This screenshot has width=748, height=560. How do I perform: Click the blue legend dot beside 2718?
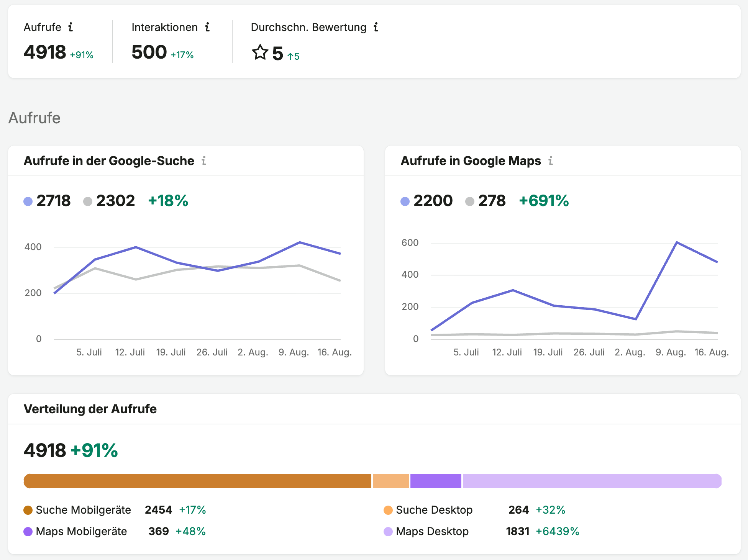point(28,201)
